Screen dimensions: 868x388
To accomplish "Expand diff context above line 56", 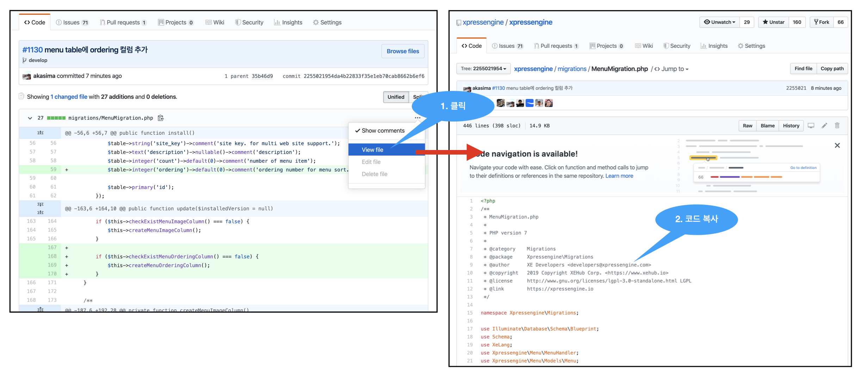I will click(x=40, y=133).
